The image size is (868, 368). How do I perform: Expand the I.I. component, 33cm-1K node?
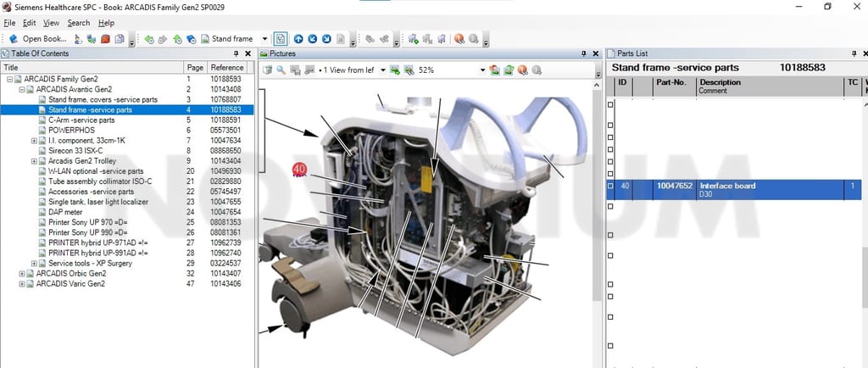pyautogui.click(x=34, y=141)
